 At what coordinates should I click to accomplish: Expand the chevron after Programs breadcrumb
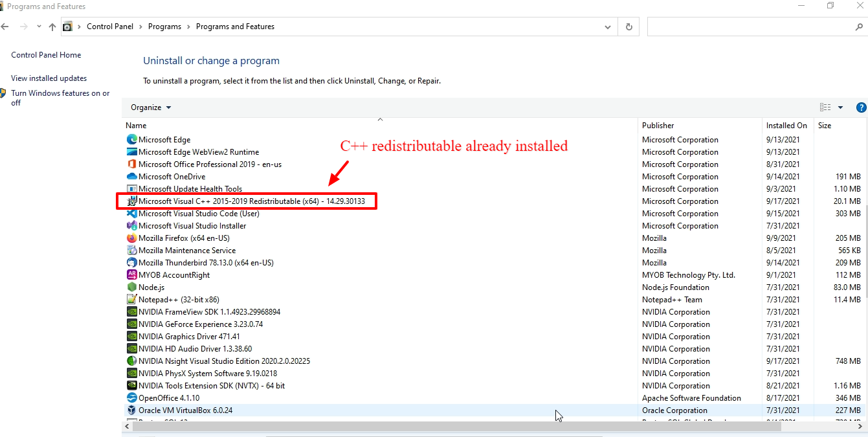point(188,27)
